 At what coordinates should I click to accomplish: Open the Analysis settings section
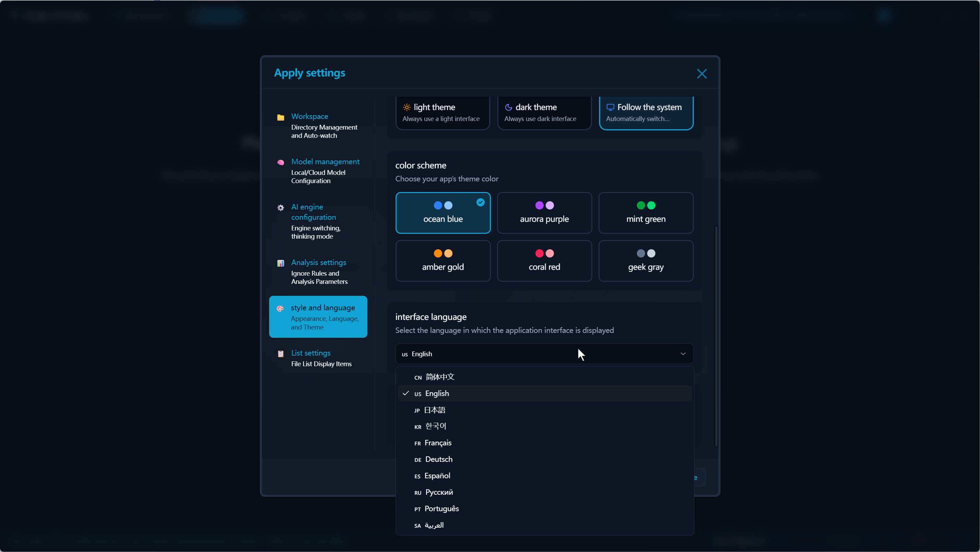pos(318,272)
